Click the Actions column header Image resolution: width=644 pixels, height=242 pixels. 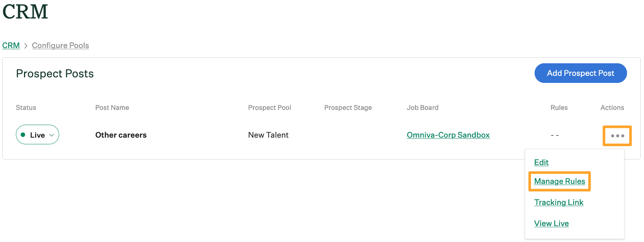point(612,108)
